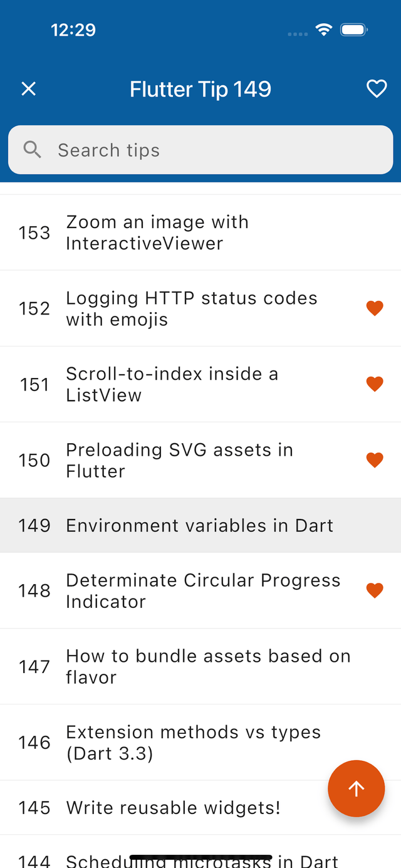Toggle the heart on tip 151
This screenshot has width=401, height=868.
[375, 384]
